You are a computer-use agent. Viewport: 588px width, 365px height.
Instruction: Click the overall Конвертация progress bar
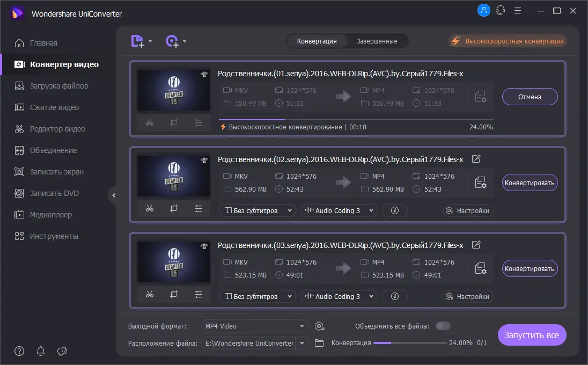(410, 343)
